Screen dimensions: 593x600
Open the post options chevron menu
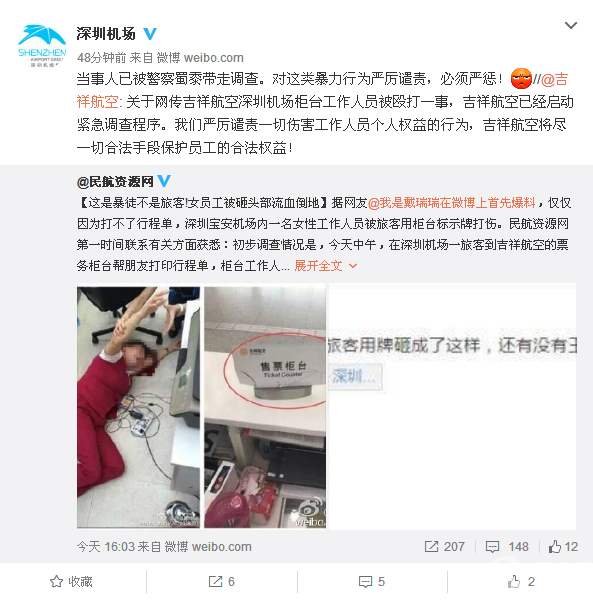(571, 25)
